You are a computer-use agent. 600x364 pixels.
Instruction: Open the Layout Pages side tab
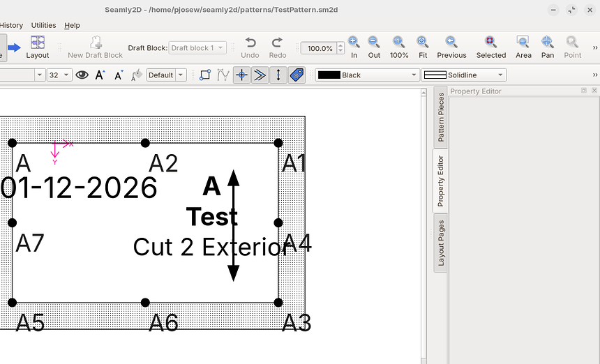coord(441,243)
